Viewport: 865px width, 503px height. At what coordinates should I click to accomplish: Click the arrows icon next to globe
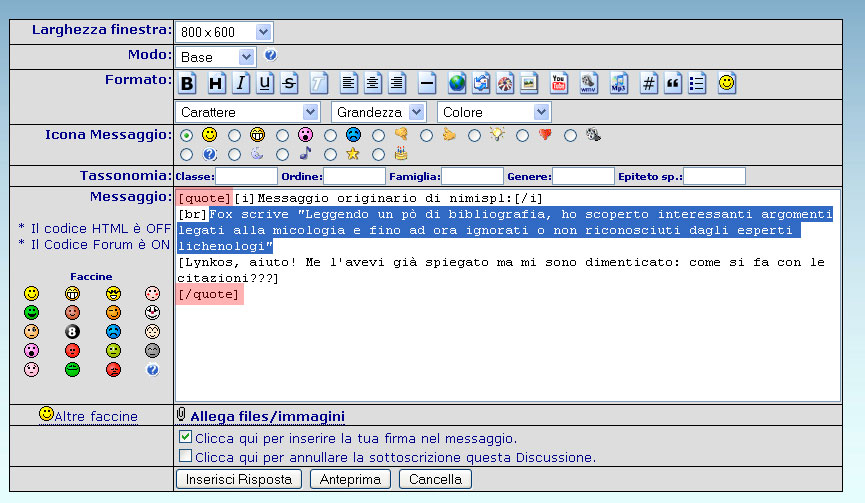click(481, 83)
